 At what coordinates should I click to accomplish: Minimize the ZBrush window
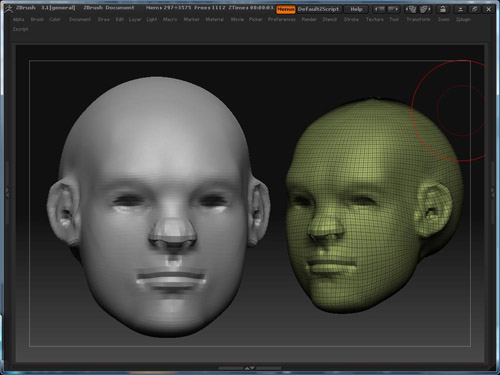pyautogui.click(x=460, y=9)
